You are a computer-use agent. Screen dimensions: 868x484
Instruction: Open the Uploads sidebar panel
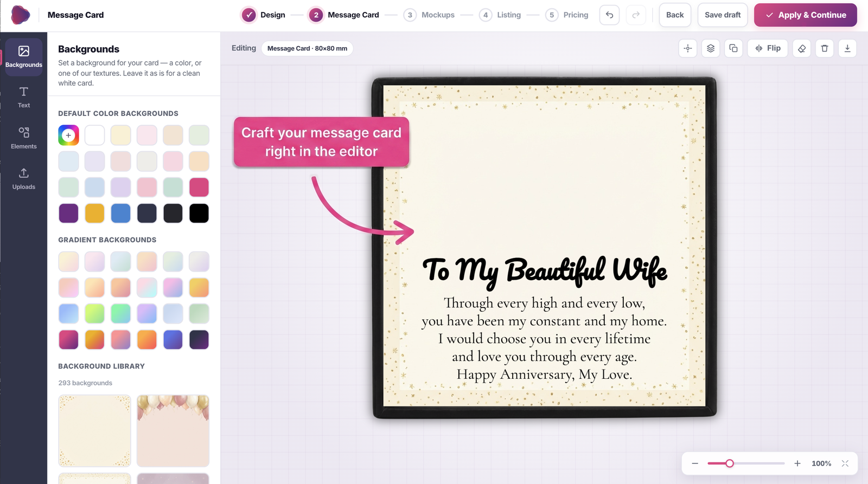coord(24,179)
